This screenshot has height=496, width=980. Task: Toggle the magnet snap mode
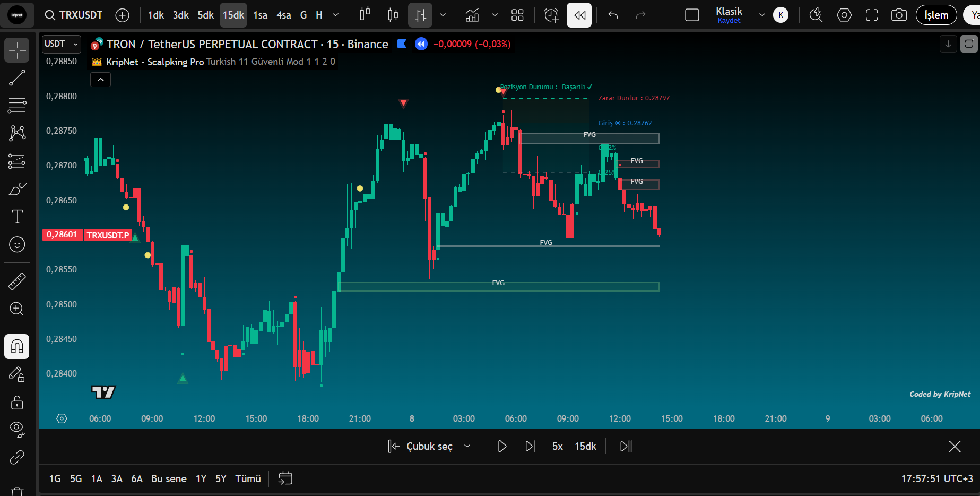pyautogui.click(x=17, y=347)
